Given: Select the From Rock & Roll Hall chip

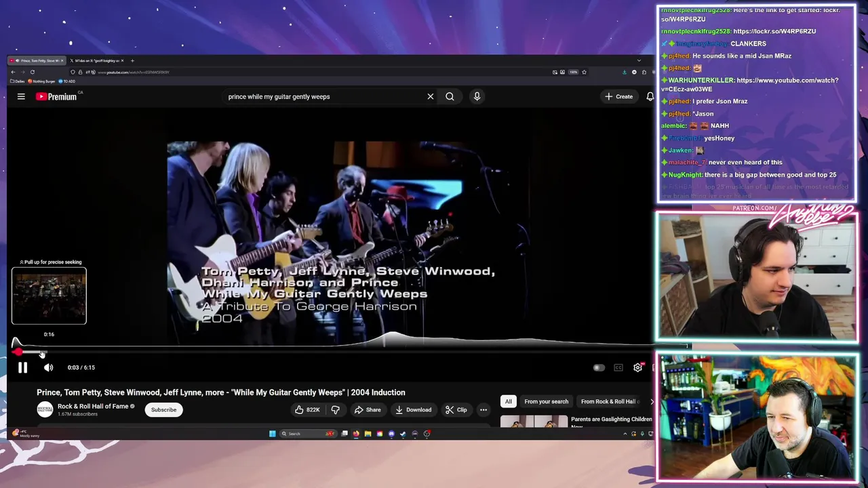Looking at the screenshot, I should [x=608, y=401].
